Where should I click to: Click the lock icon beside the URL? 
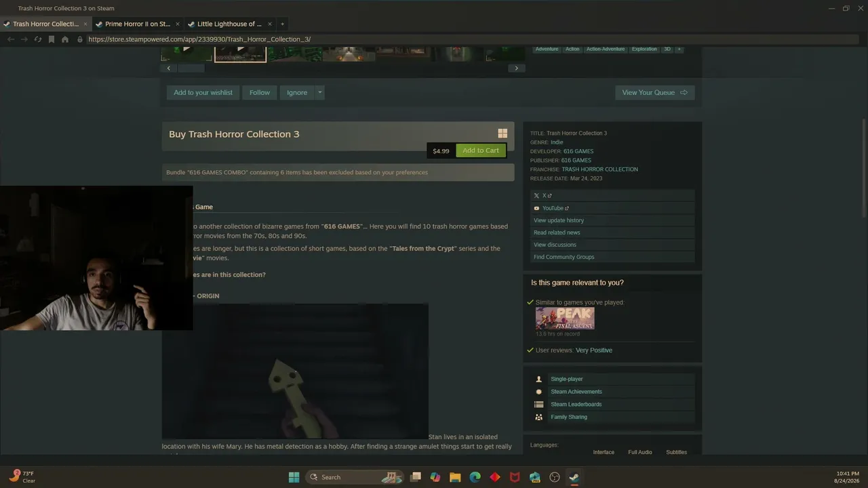[x=80, y=39]
